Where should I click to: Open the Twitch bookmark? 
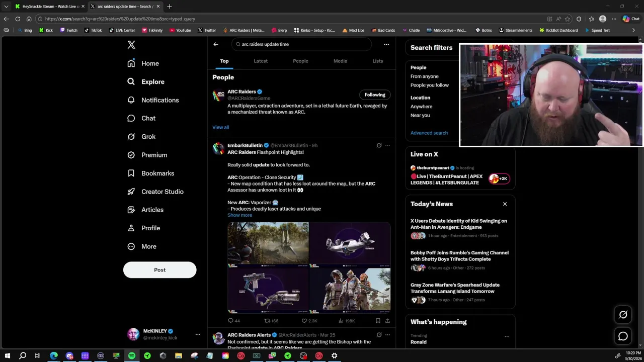(x=68, y=30)
